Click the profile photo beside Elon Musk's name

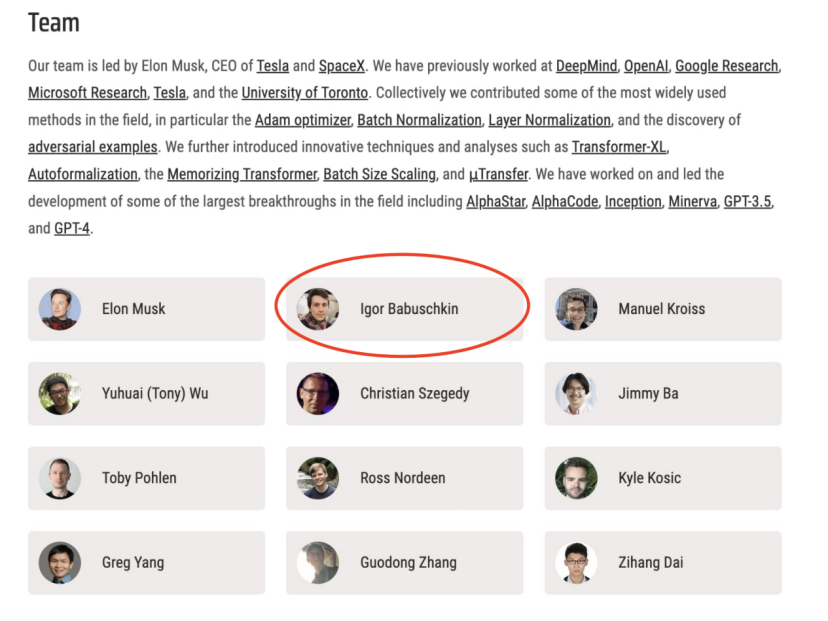coord(60,309)
